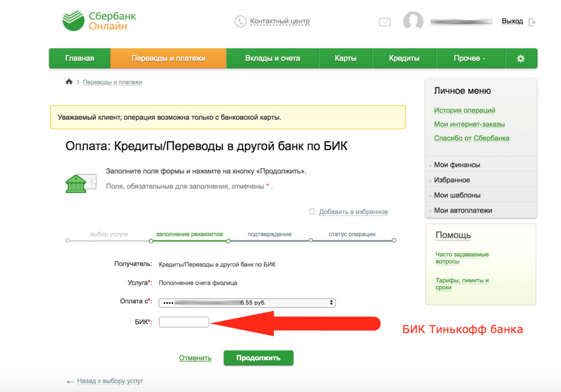
Task: Click the статус операции progress step
Action: click(x=352, y=234)
